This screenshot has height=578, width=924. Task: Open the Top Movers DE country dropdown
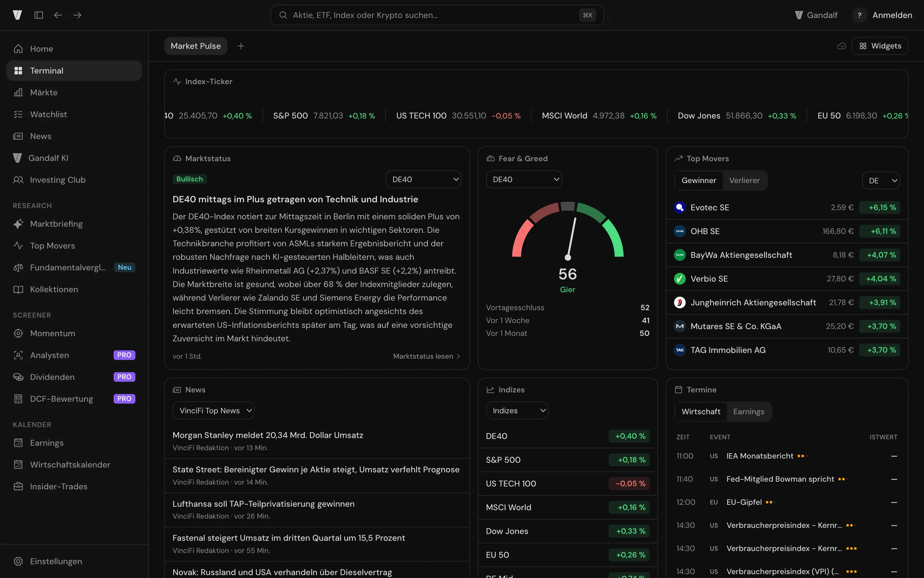(881, 180)
